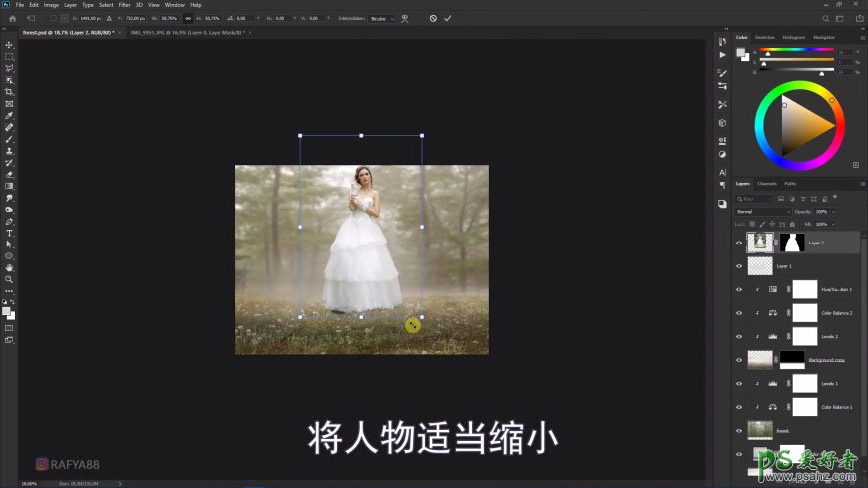868x488 pixels.
Task: Open the Layers panel options menu
Action: click(x=862, y=184)
